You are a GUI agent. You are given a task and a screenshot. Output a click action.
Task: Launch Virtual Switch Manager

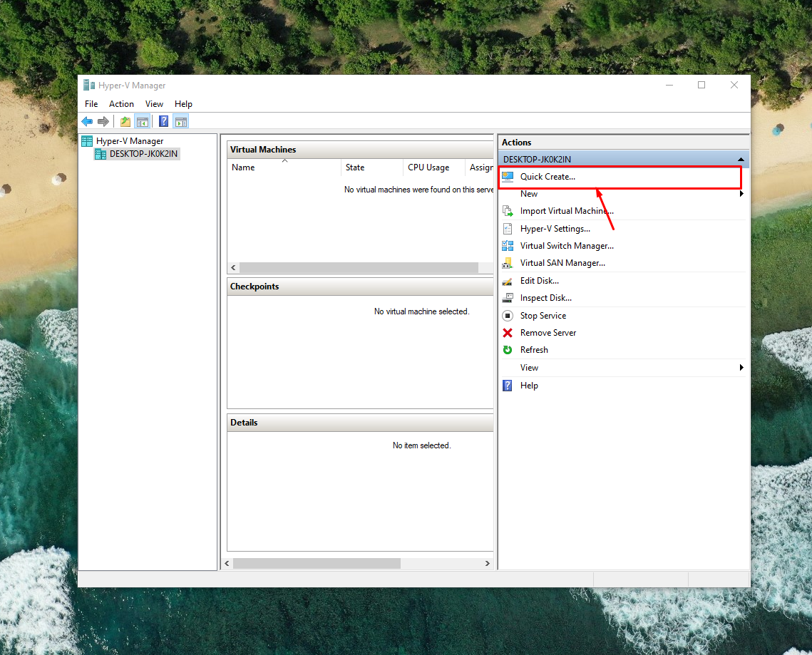pyautogui.click(x=566, y=246)
